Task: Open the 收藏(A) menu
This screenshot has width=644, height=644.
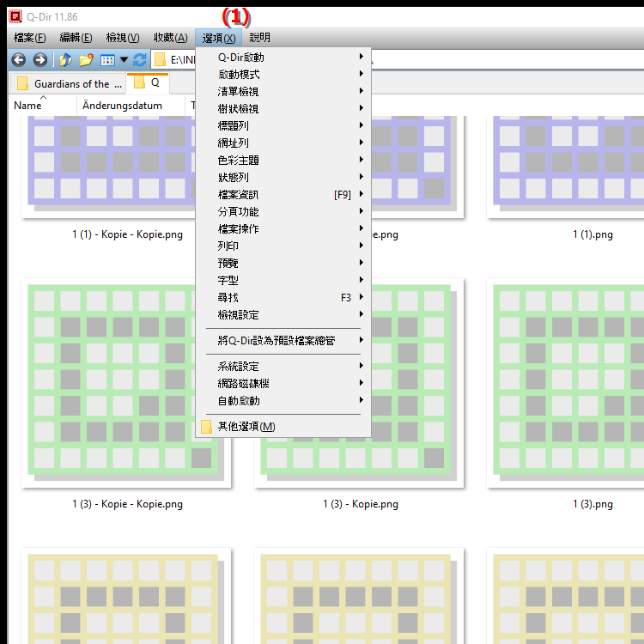Action: coord(171,38)
